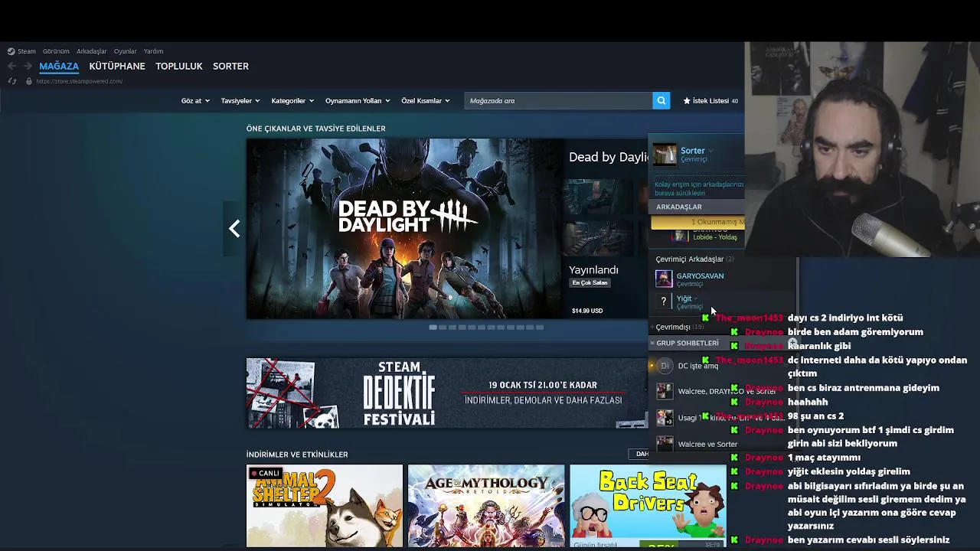980x551 pixels.
Task: Open the Yardım menu
Action: coord(153,51)
